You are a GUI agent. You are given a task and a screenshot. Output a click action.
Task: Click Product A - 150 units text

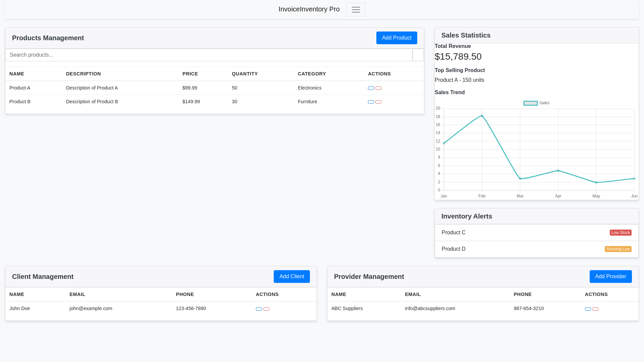pos(460,80)
